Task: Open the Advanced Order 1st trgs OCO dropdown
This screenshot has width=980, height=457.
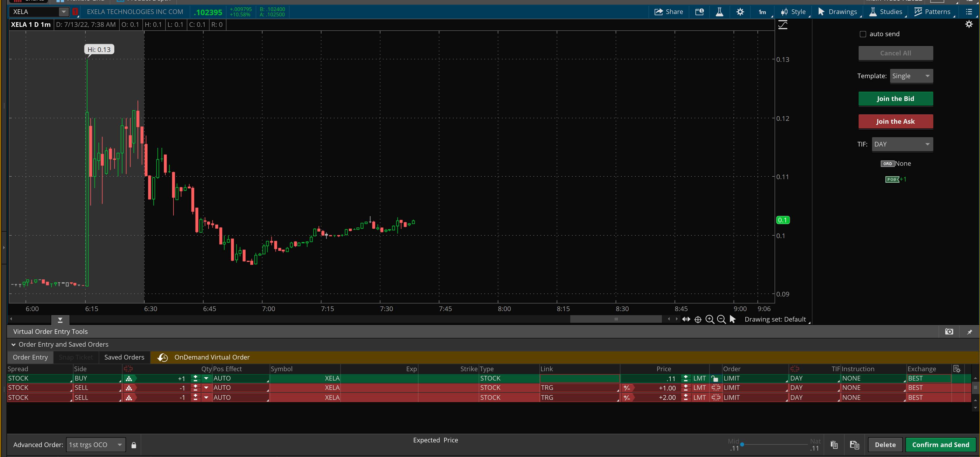Action: (x=95, y=445)
